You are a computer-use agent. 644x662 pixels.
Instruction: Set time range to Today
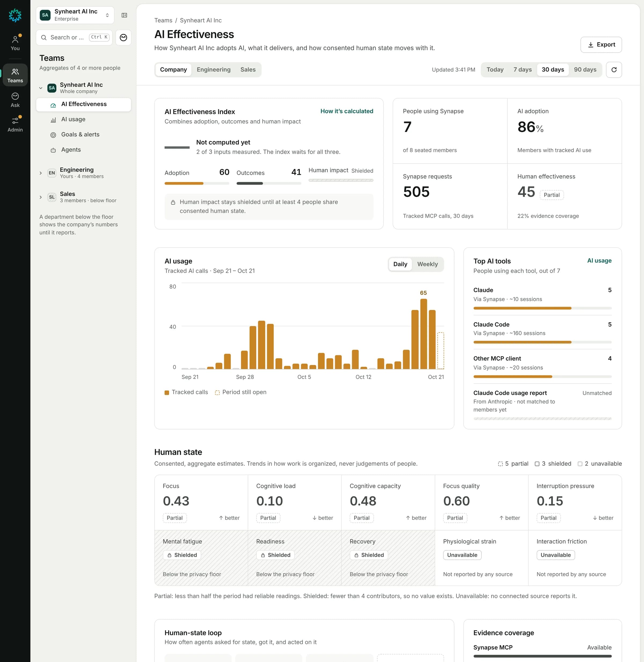495,70
